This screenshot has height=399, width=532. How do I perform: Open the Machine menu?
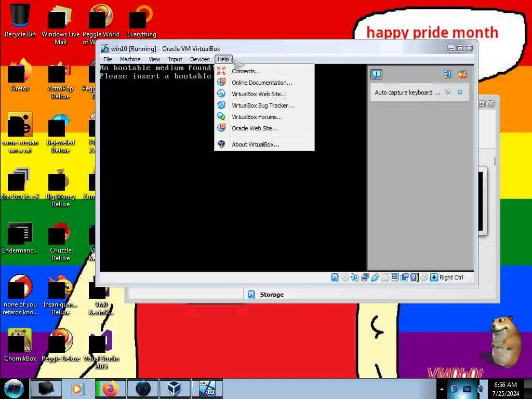(x=130, y=59)
